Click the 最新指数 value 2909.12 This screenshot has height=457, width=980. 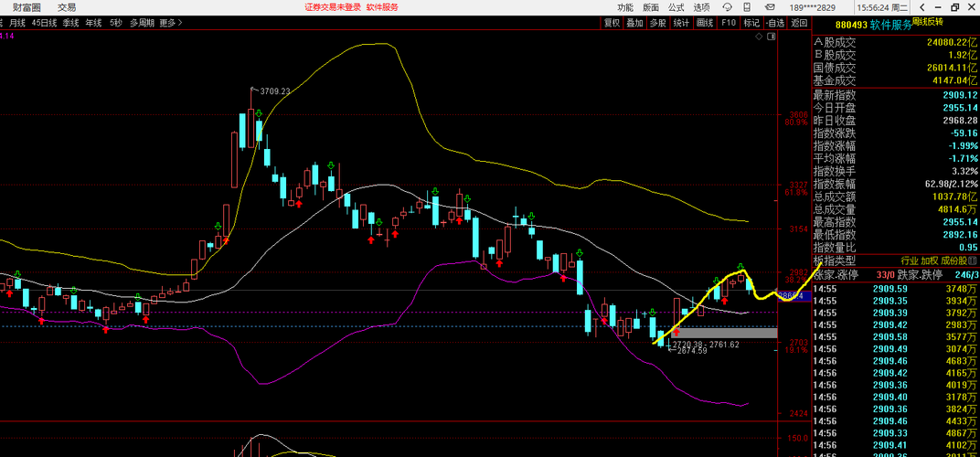(959, 96)
